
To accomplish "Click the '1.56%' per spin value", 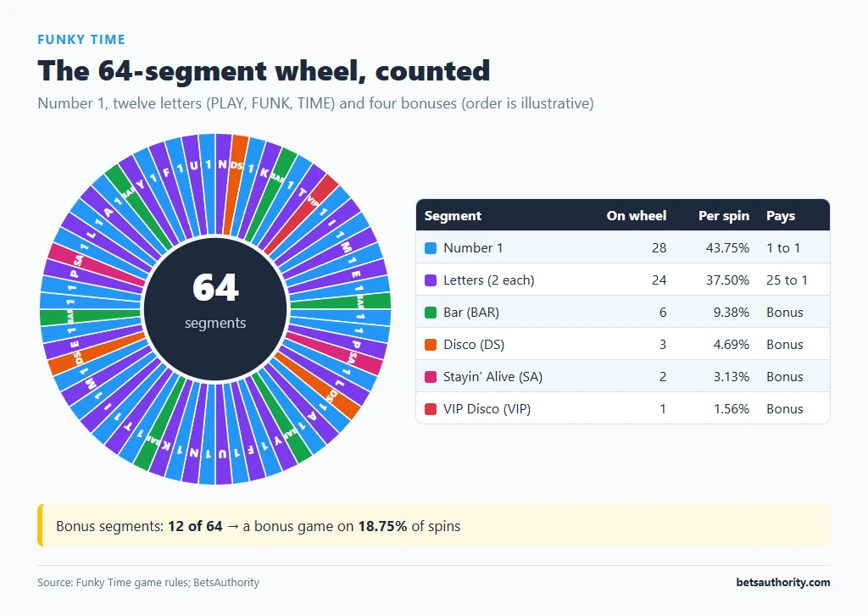I will [732, 408].
